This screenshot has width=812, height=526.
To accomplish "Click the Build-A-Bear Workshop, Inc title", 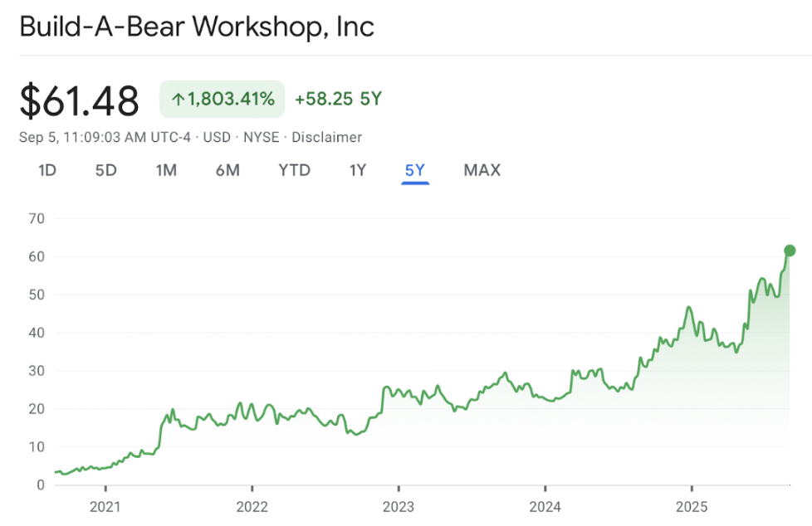I will (197, 27).
